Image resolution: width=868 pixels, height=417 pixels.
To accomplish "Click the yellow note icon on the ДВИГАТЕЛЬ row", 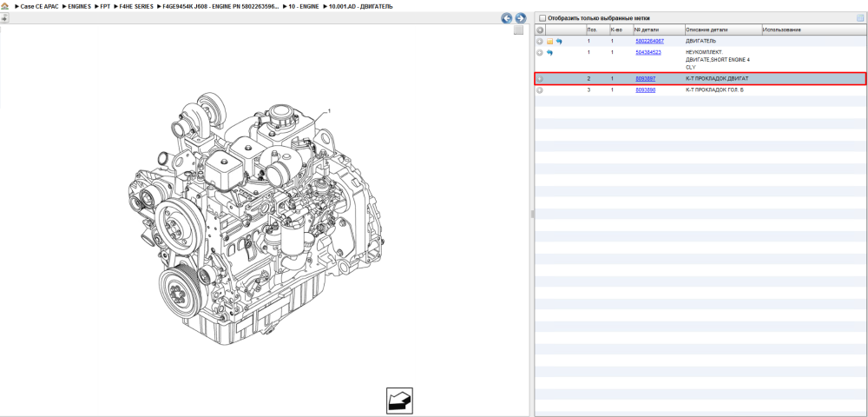I will [x=549, y=42].
